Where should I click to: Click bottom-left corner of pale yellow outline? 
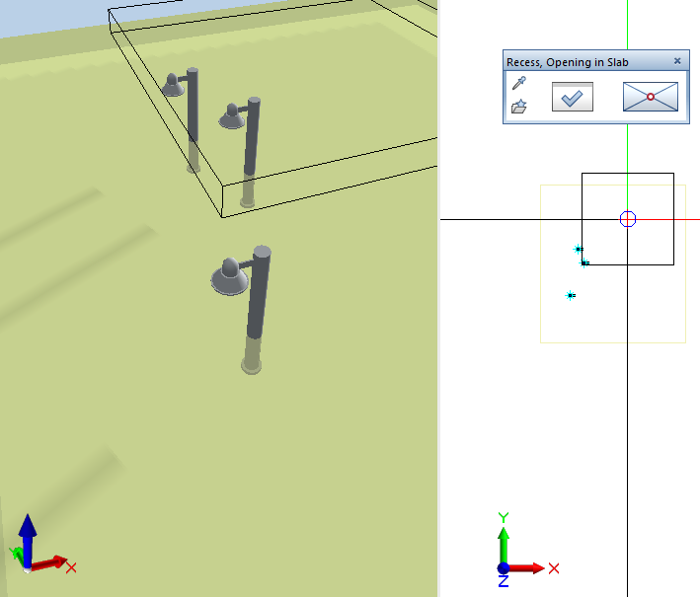click(x=541, y=342)
